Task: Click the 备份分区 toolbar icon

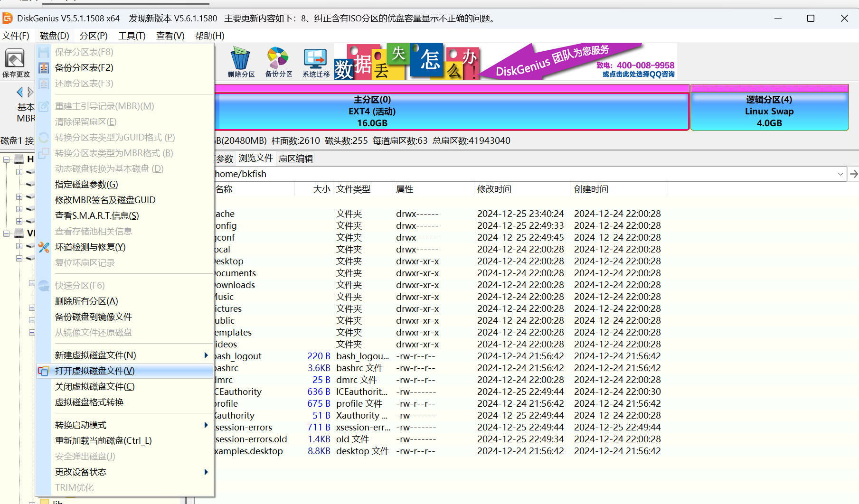Action: click(278, 62)
